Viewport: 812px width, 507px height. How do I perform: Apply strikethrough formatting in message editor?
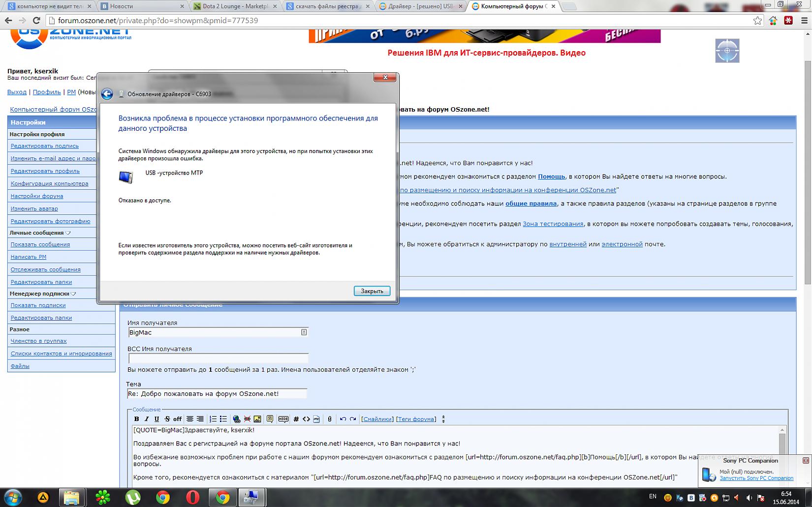click(167, 419)
